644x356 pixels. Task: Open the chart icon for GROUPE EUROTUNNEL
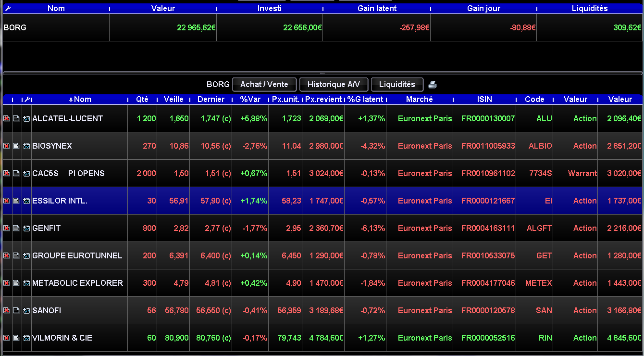click(26, 255)
